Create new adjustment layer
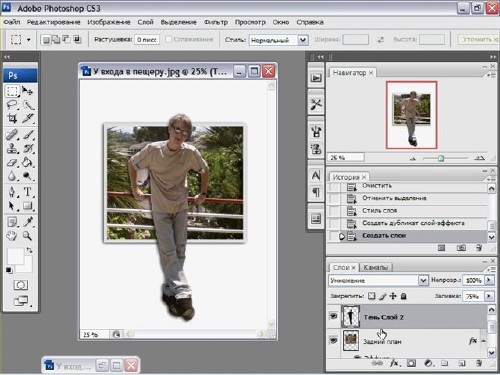500x375 pixels. point(428,363)
